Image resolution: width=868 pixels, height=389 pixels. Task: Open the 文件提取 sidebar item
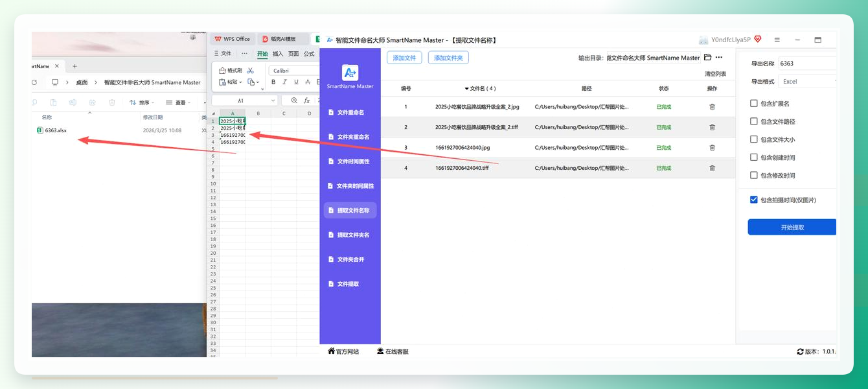pyautogui.click(x=350, y=284)
